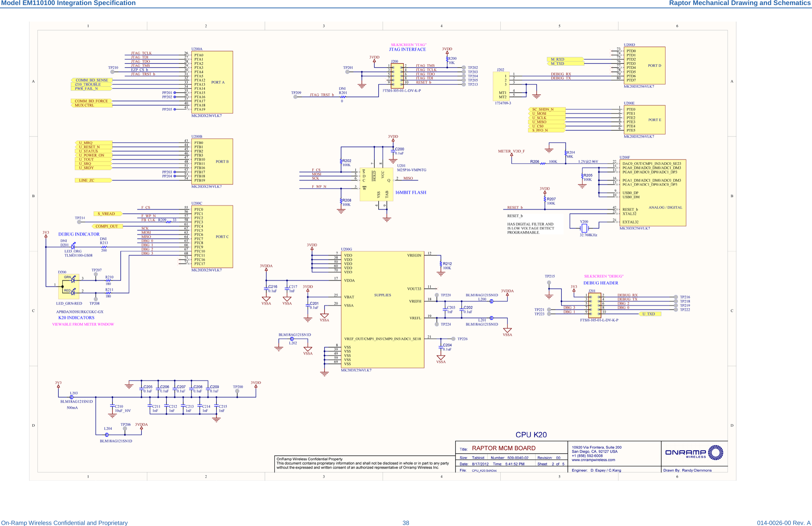The height and width of the screenshot is (526, 812).
Task: Select the U200A PORT A block
Action: pyautogui.click(x=212, y=82)
